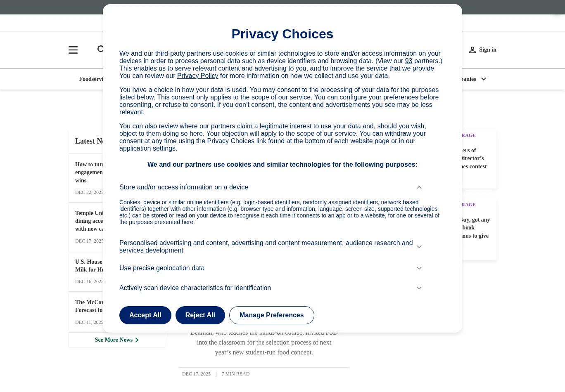Click the See More News arrow icon

click(x=137, y=340)
